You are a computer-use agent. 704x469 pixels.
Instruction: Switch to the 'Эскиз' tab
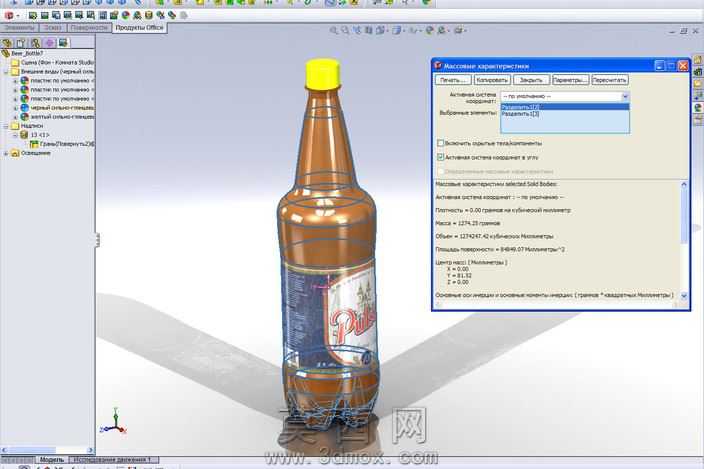(53, 28)
